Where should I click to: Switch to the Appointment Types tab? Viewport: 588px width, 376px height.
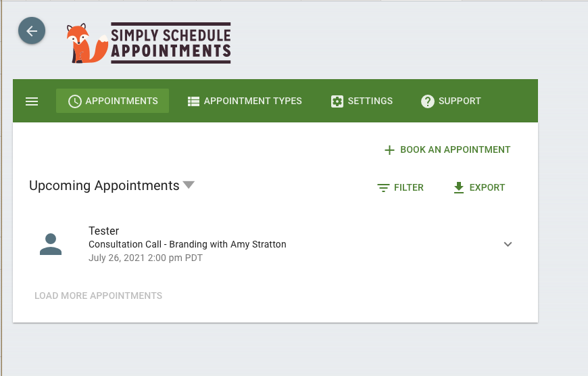click(245, 101)
